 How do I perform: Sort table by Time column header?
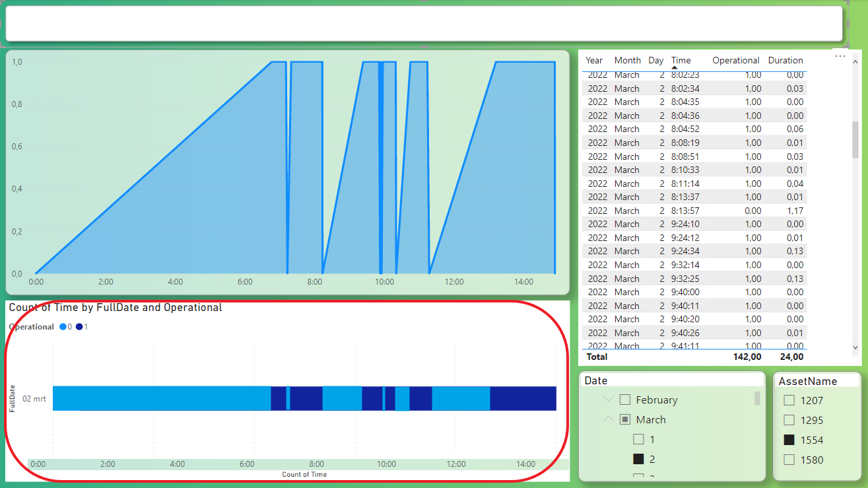(681, 60)
